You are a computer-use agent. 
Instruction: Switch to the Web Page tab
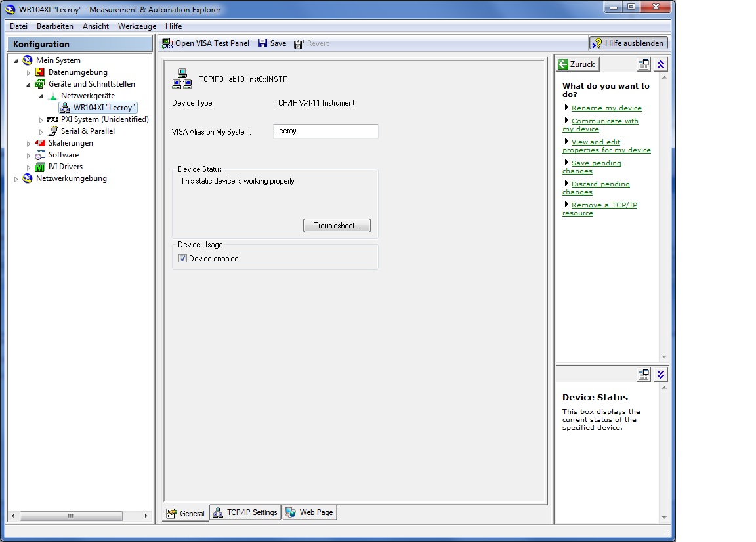pos(310,512)
